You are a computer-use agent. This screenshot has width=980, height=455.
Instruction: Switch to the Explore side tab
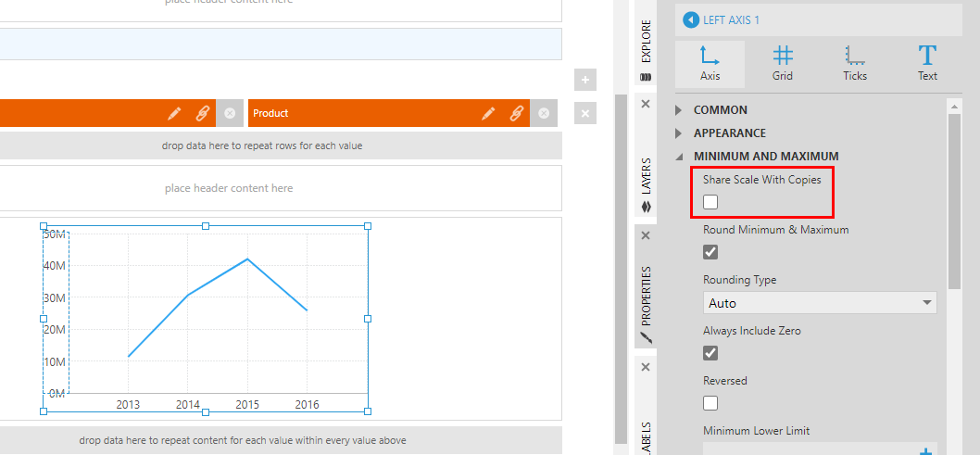pyautogui.click(x=646, y=49)
